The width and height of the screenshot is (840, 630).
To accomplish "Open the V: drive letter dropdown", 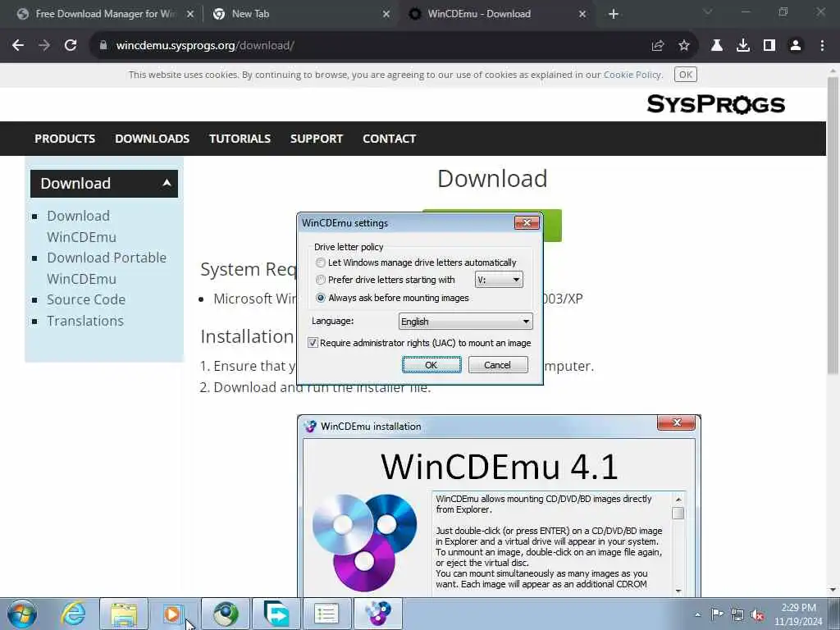I will 499,280.
